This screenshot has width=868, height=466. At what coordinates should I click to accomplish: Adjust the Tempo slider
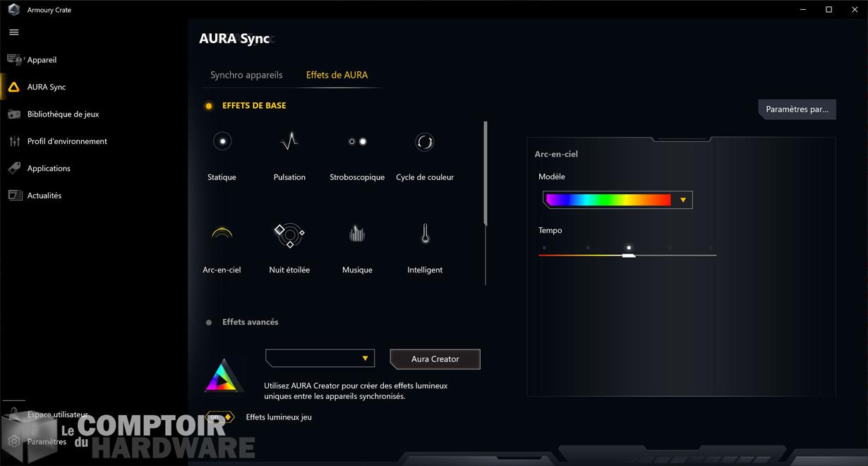[628, 254]
